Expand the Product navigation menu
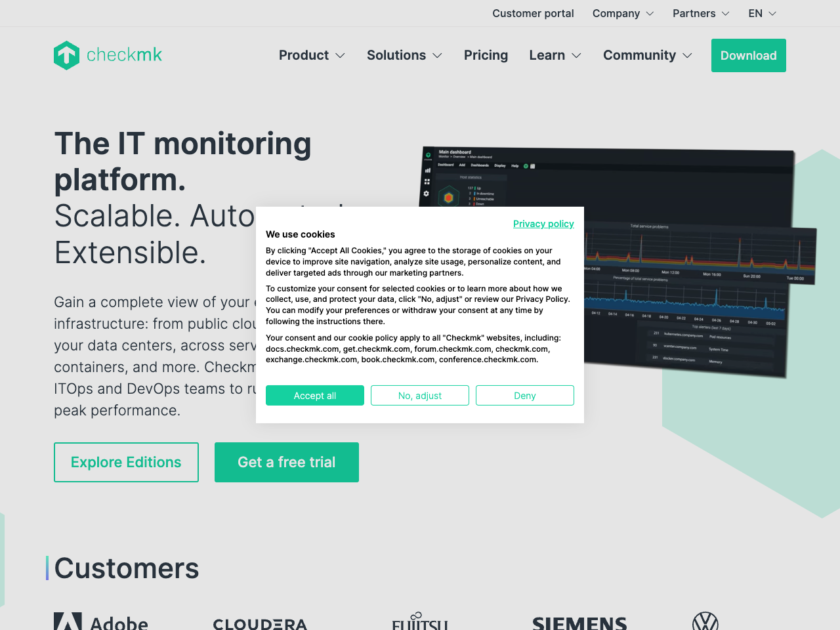 (x=312, y=55)
